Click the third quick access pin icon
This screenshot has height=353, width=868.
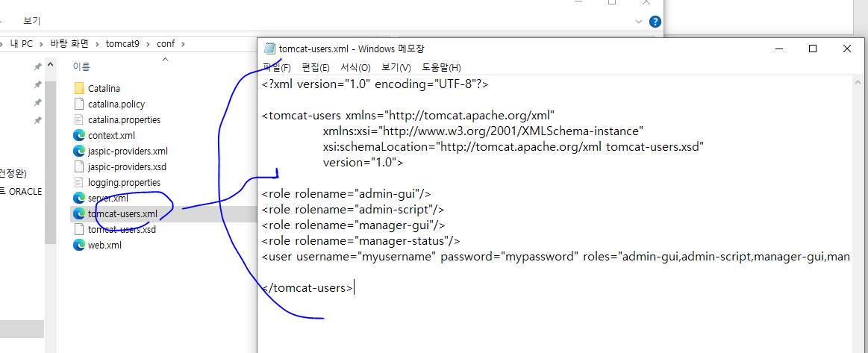coord(37,102)
